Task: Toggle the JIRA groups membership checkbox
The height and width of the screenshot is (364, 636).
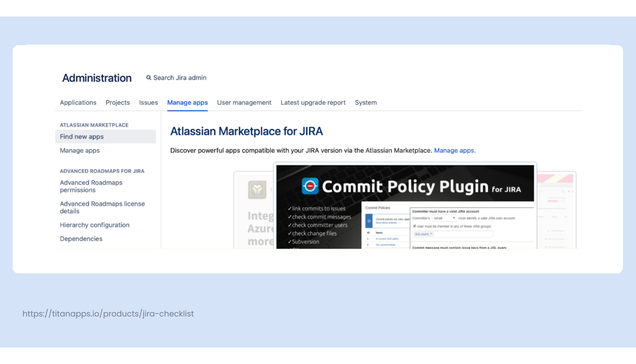Action: click(x=415, y=226)
